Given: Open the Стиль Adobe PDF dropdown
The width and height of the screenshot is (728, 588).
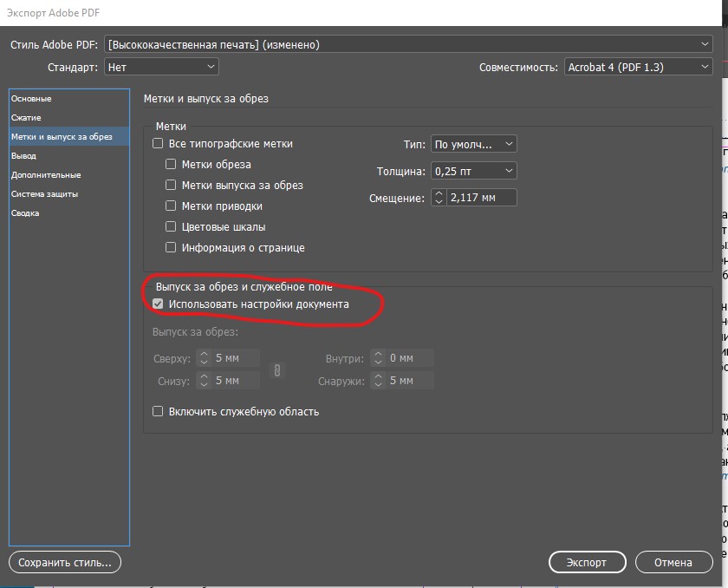Looking at the screenshot, I should click(x=408, y=44).
